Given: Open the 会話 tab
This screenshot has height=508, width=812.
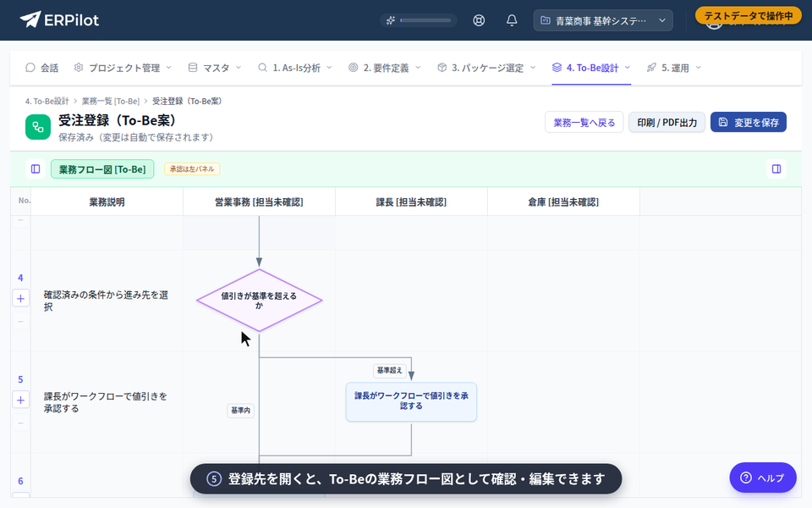Looking at the screenshot, I should coord(42,68).
